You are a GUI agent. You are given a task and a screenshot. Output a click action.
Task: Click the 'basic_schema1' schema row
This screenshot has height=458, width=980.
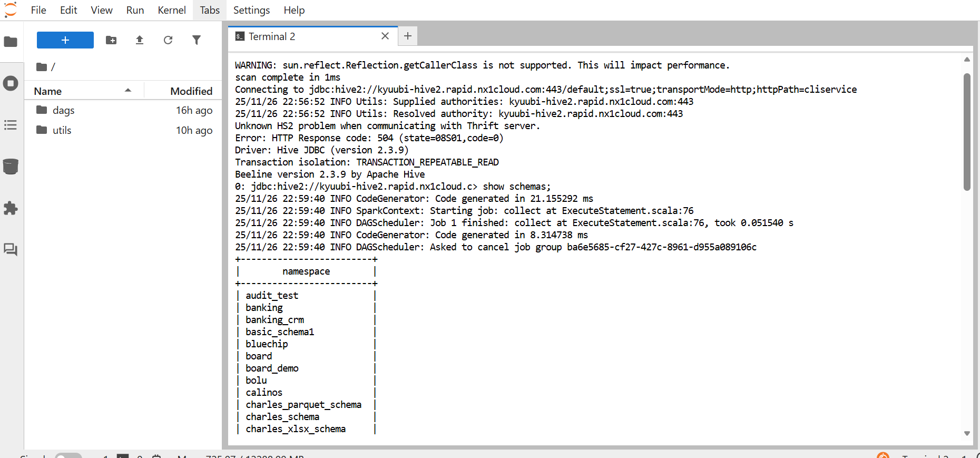(280, 332)
